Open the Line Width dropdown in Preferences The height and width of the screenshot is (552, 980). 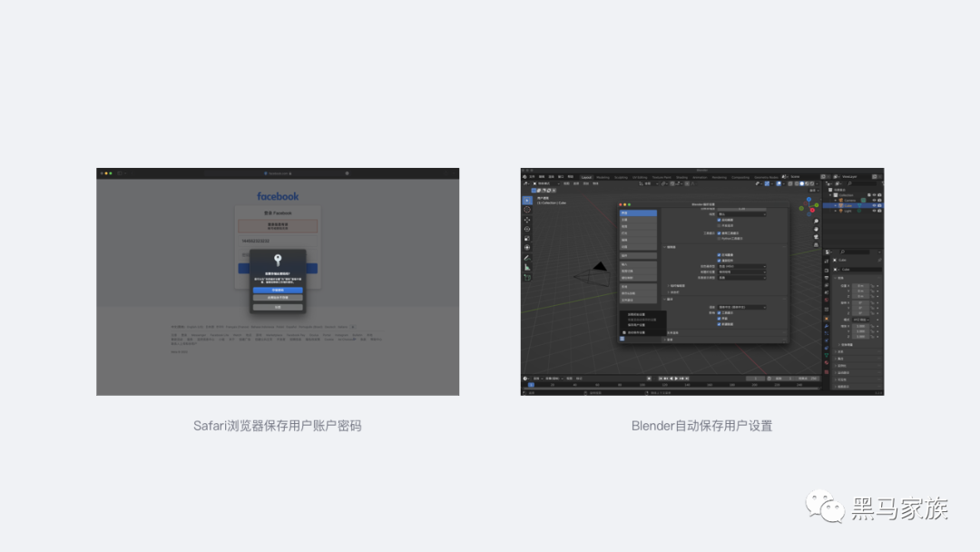pos(742,214)
